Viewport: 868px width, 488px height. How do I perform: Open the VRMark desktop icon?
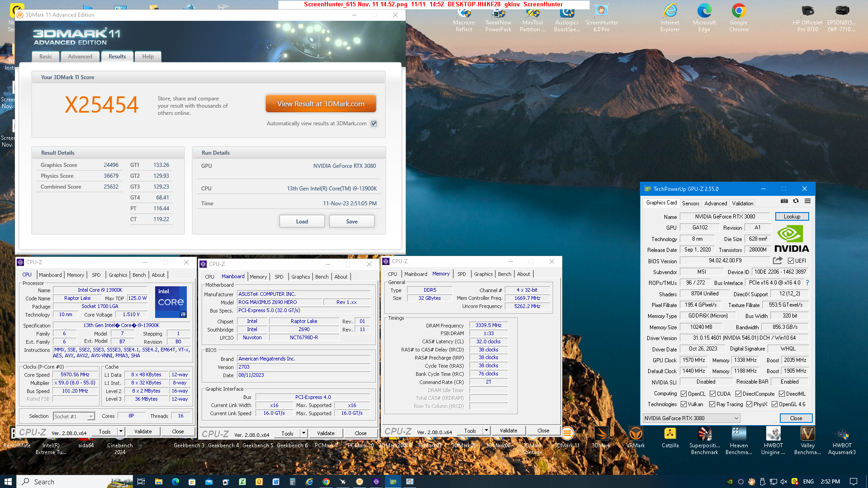pos(636,438)
